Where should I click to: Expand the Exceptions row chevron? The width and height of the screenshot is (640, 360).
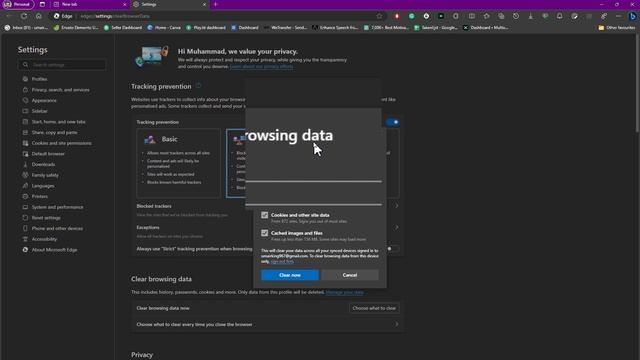click(396, 227)
